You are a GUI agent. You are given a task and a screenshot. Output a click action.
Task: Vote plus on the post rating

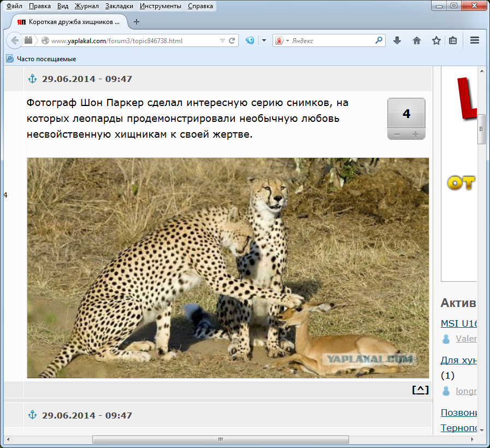coord(416,134)
